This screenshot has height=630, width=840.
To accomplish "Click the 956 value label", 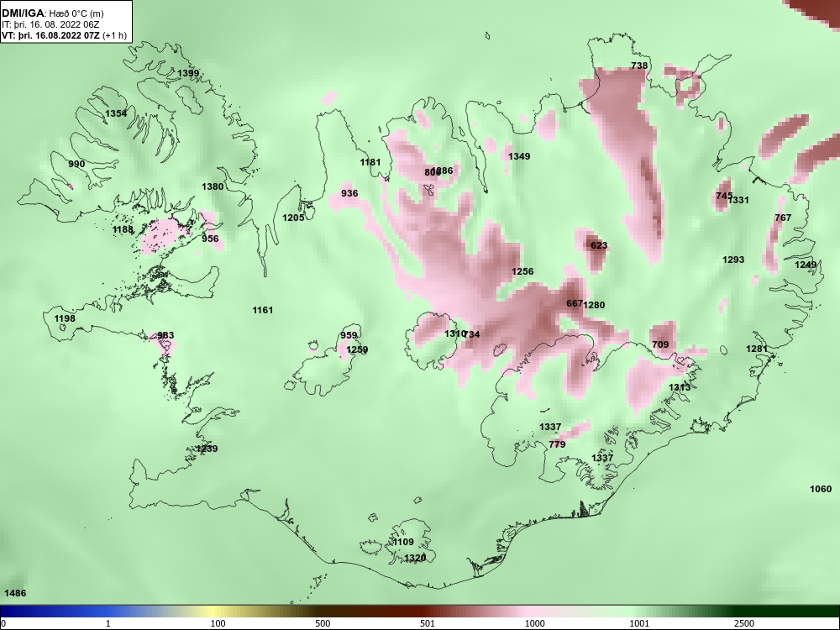I will click(x=210, y=239).
